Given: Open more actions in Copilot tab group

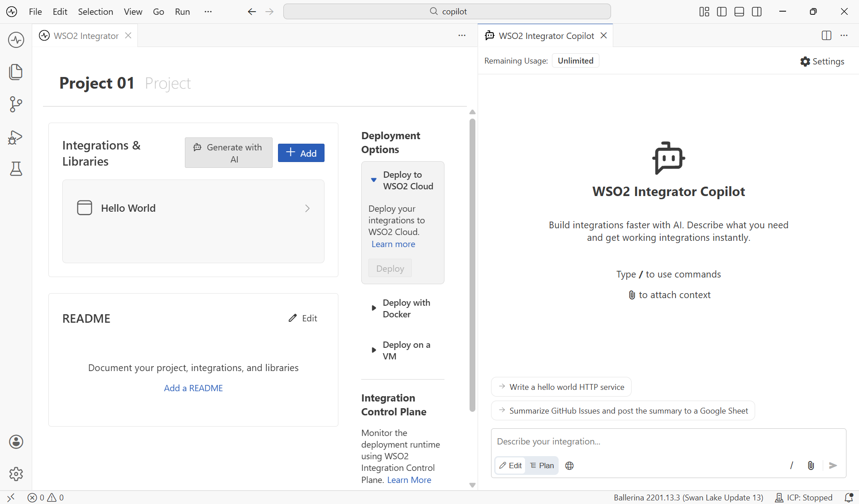Looking at the screenshot, I should pos(844,35).
